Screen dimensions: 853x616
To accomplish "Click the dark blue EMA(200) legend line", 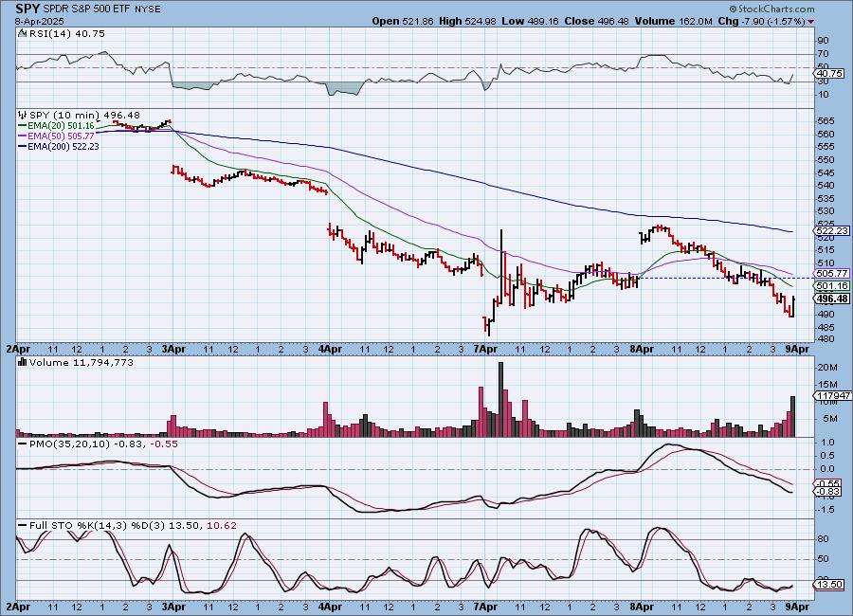I will click(22, 146).
